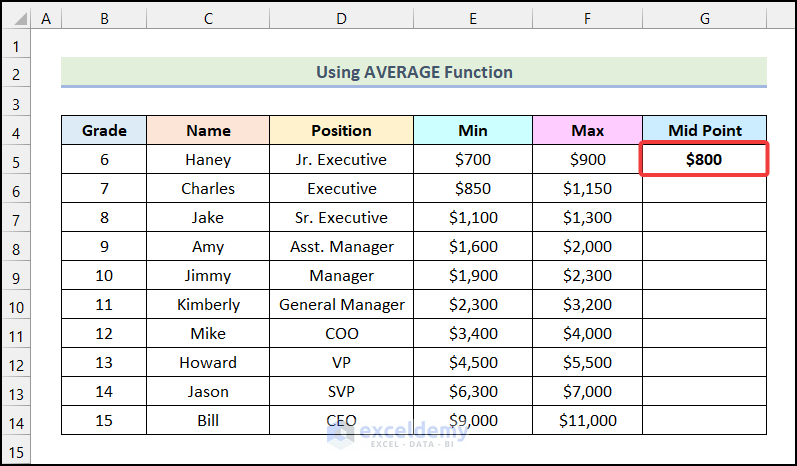The width and height of the screenshot is (797, 466).
Task: Click the Position header cell
Action: point(341,130)
